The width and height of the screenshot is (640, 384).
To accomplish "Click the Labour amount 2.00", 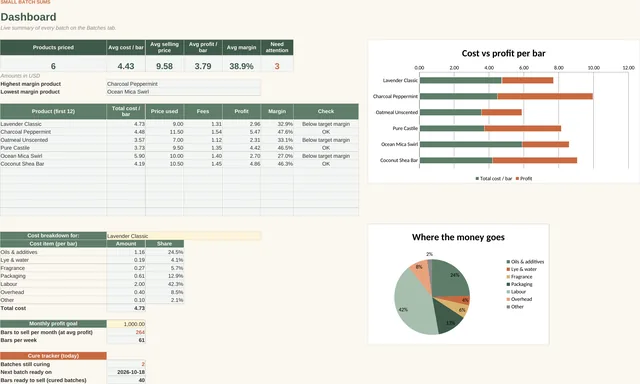I will [126, 284].
